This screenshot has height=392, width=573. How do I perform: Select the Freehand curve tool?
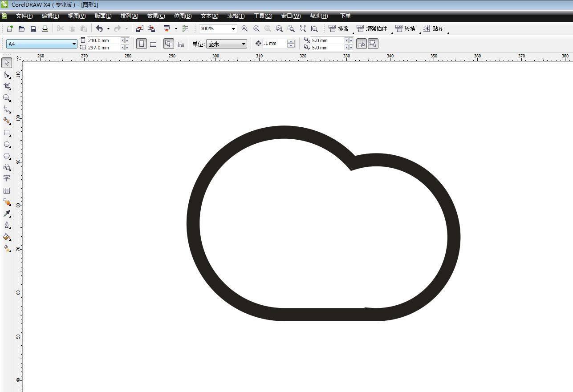click(7, 109)
